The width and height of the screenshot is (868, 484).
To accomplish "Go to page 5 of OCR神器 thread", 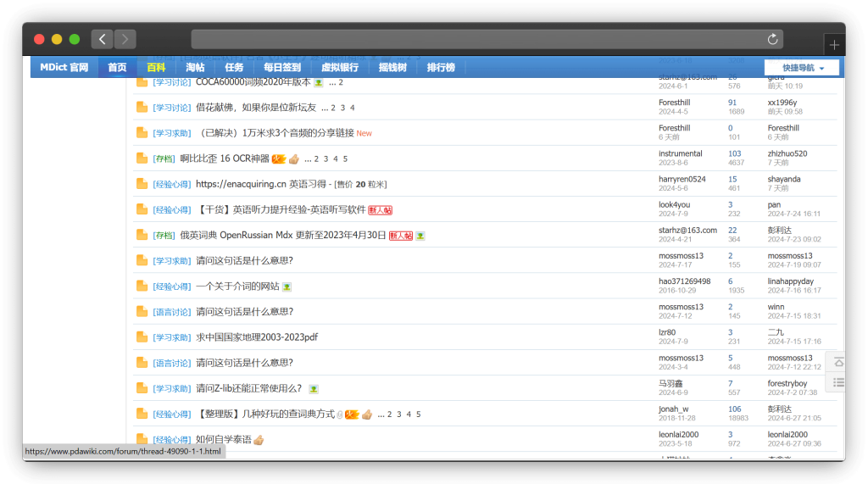I will pos(345,159).
